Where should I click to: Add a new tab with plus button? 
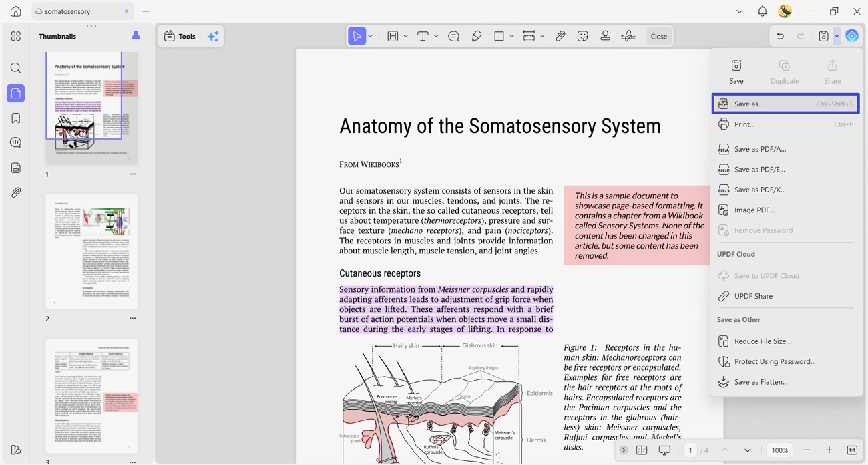(146, 11)
